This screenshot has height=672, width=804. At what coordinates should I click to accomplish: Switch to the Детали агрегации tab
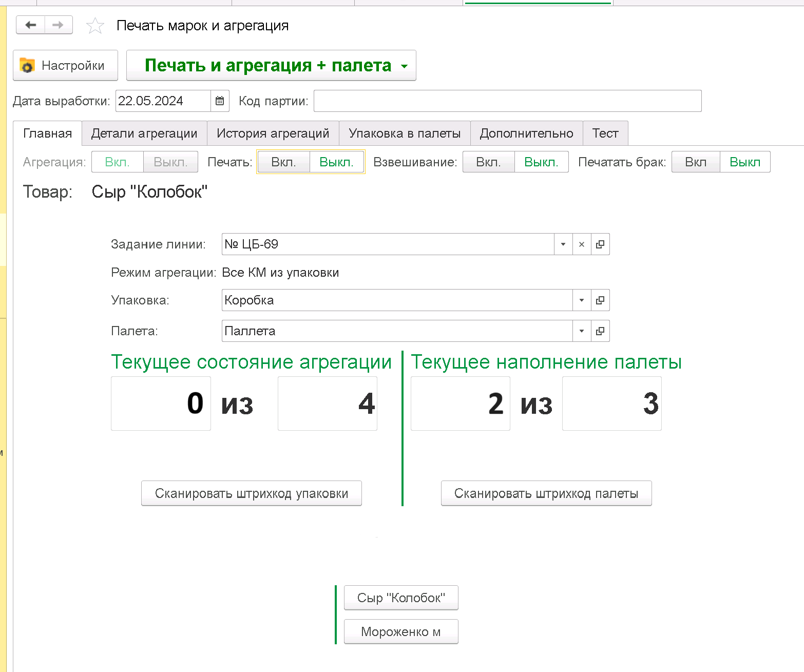144,133
